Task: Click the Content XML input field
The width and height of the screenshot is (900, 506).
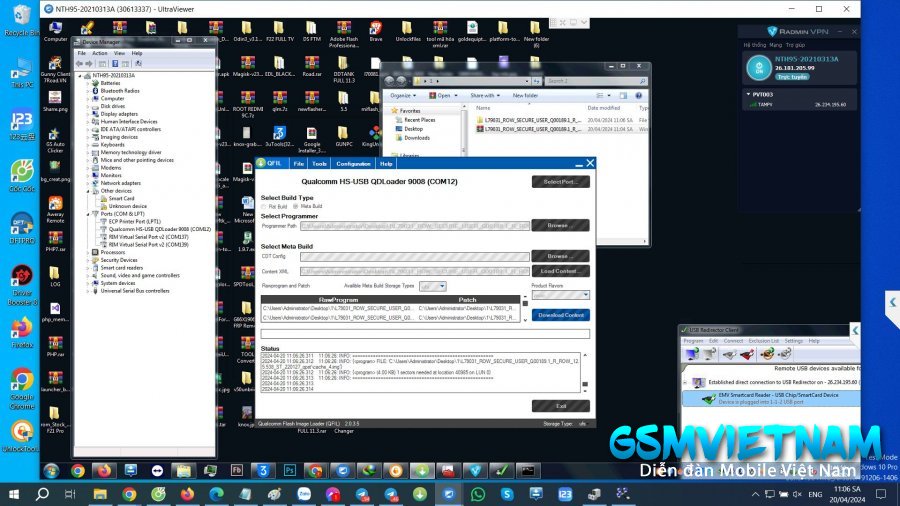Action: pyautogui.click(x=414, y=271)
